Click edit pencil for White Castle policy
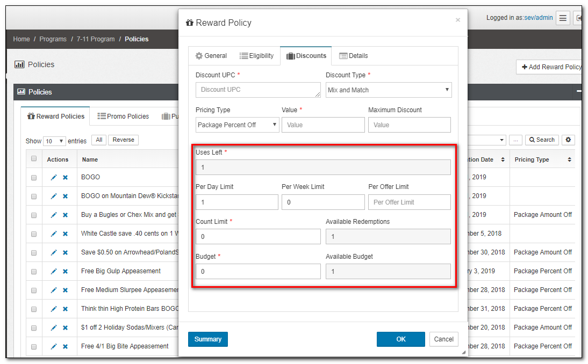 54,234
